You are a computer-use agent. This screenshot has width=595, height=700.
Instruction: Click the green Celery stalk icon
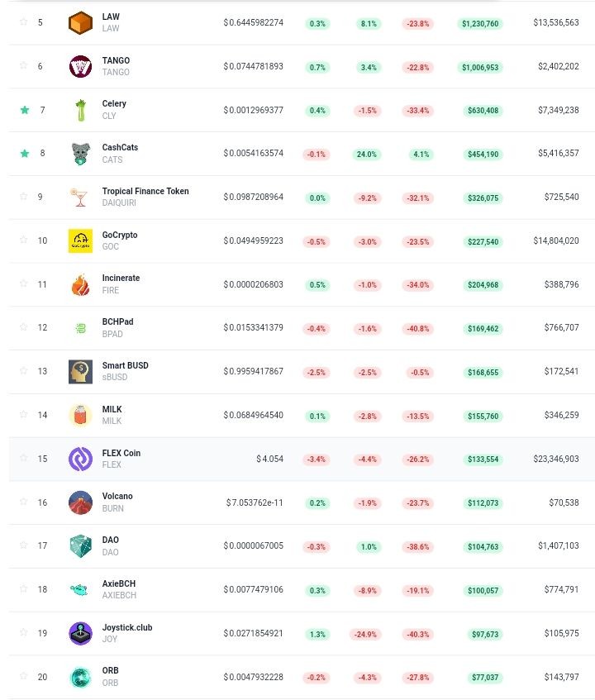pos(80,110)
